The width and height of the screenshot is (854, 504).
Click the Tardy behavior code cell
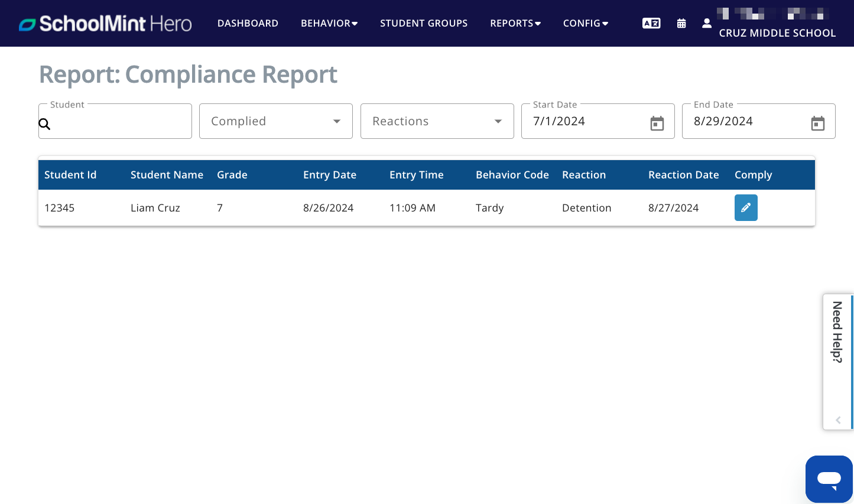click(x=490, y=208)
